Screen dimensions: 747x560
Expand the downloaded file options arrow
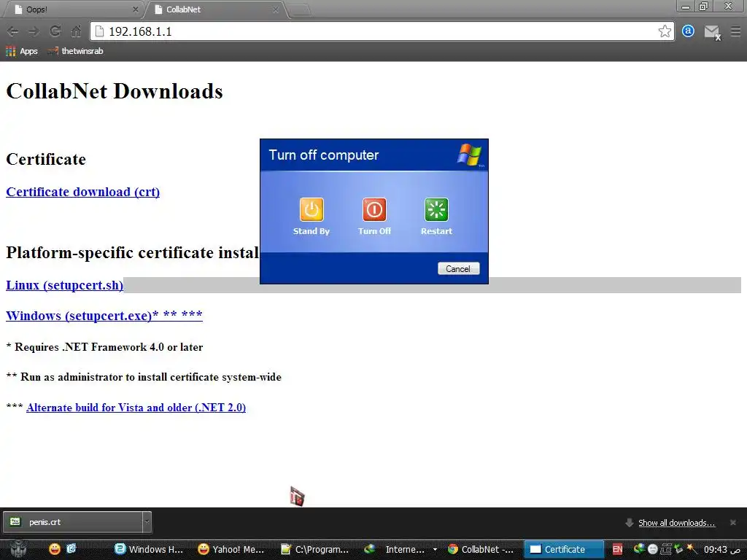147,522
